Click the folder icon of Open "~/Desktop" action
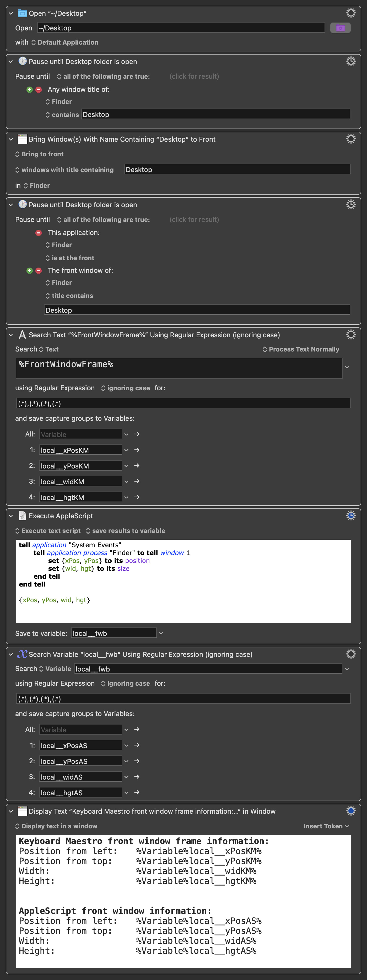The width and height of the screenshot is (367, 980). pyautogui.click(x=23, y=13)
